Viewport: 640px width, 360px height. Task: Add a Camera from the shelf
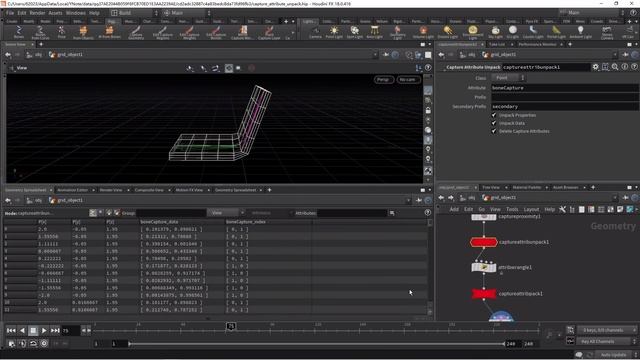pos(315,32)
